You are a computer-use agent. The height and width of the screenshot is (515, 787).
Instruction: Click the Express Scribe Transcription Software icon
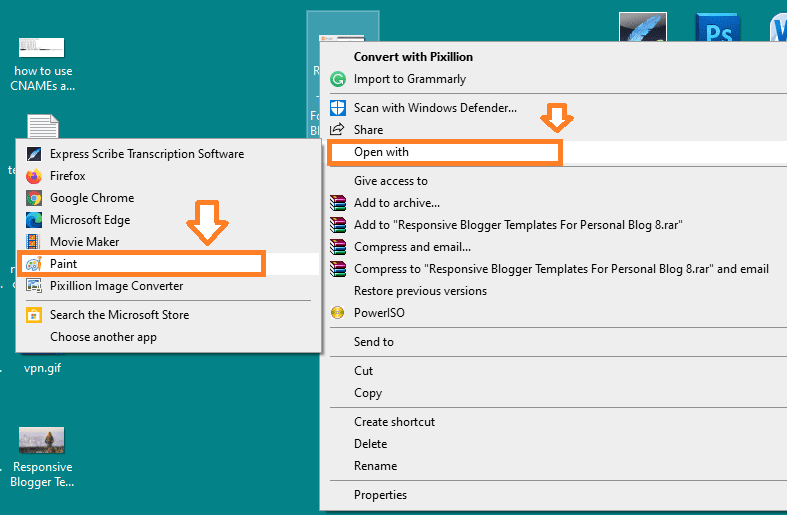click(x=34, y=154)
